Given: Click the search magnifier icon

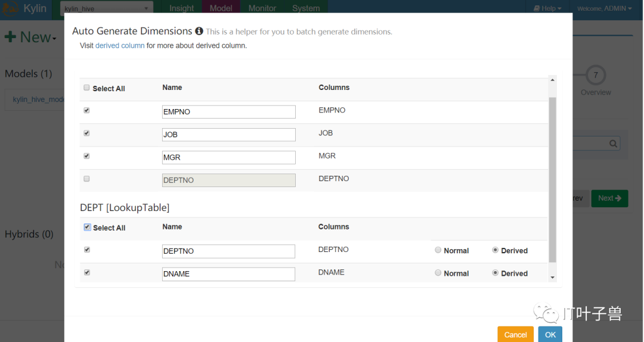Looking at the screenshot, I should pos(613,144).
